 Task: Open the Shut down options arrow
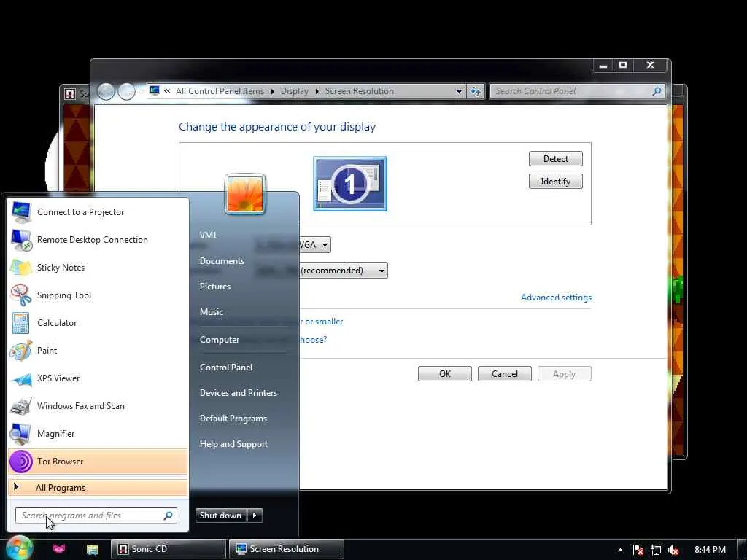255,516
